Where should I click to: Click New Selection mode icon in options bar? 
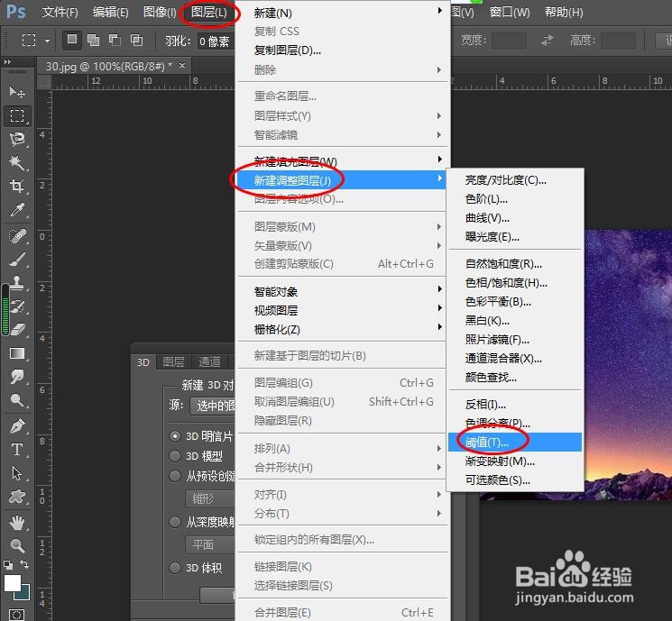72,41
